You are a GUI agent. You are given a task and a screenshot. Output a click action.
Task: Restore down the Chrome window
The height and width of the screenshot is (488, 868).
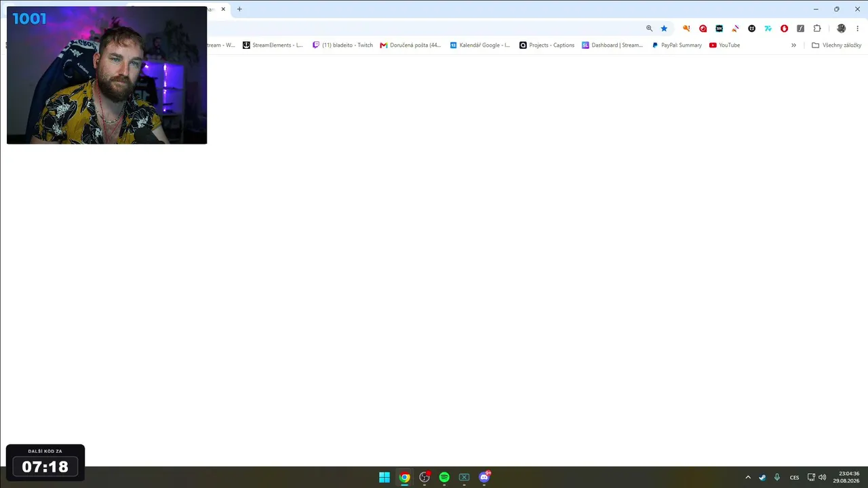836,9
